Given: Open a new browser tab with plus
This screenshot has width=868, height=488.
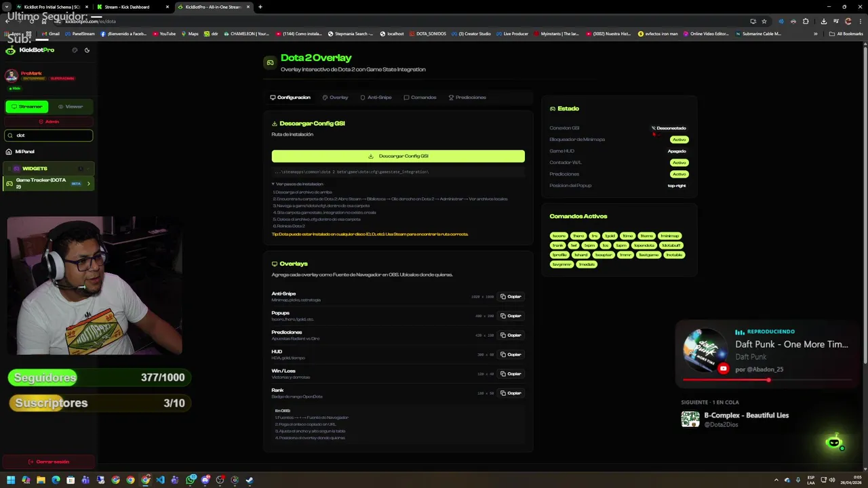Looking at the screenshot, I should [x=260, y=7].
